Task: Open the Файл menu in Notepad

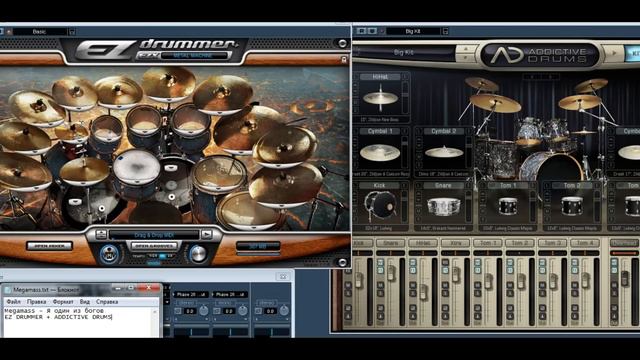Action: click(14, 302)
